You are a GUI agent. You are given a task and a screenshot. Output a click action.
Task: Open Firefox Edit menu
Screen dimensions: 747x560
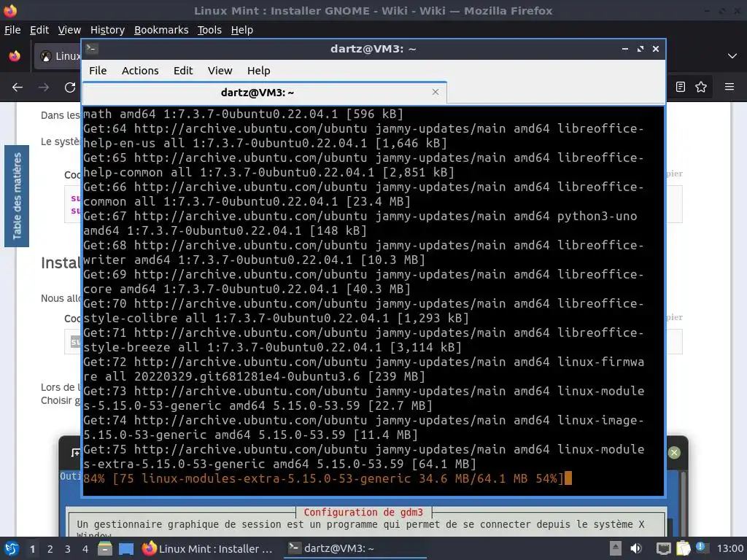[39, 30]
